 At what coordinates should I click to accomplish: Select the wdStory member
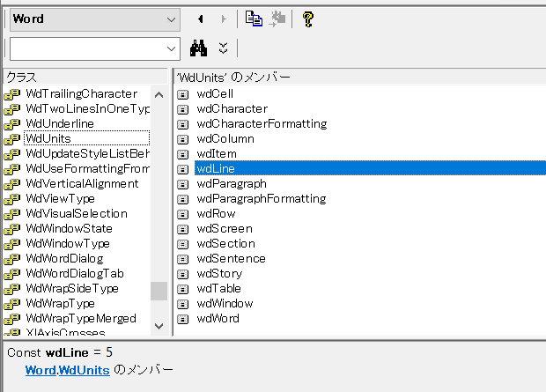point(219,273)
